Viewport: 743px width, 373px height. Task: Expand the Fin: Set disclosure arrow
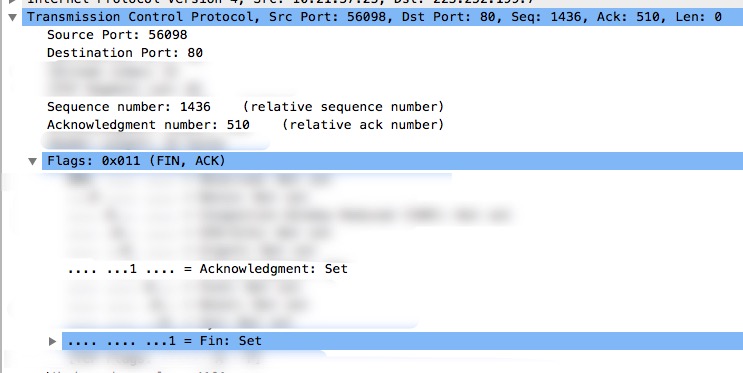click(x=53, y=341)
